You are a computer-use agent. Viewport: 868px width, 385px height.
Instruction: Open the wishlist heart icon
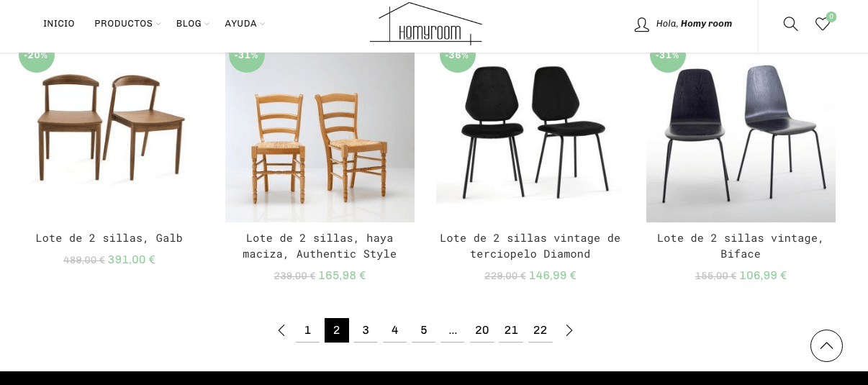click(823, 24)
